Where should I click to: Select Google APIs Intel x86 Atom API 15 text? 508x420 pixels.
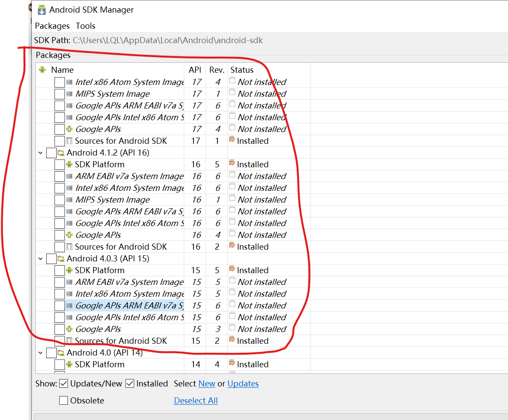click(x=129, y=318)
